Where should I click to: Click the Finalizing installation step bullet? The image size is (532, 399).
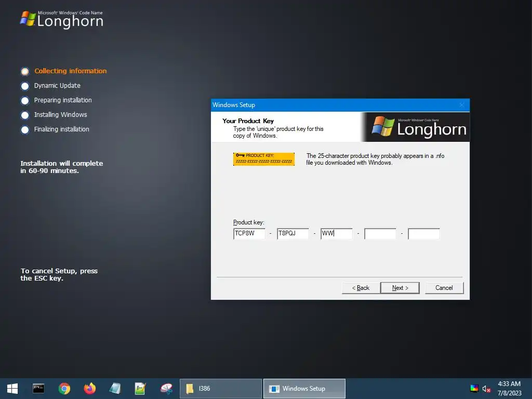[x=25, y=130]
